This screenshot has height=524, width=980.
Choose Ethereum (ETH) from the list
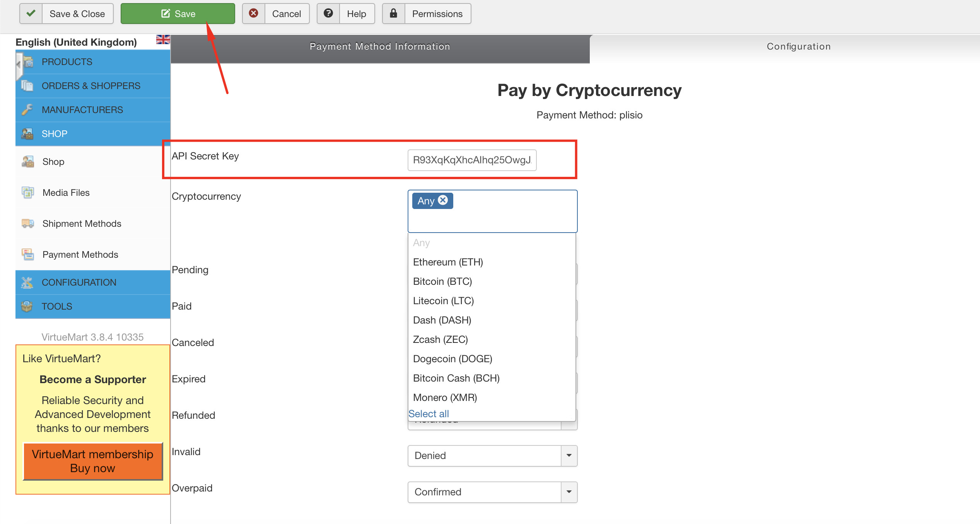point(492,262)
